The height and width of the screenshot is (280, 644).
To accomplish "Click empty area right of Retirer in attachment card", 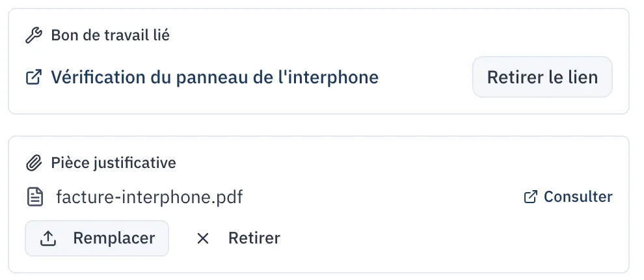I will tap(452, 238).
